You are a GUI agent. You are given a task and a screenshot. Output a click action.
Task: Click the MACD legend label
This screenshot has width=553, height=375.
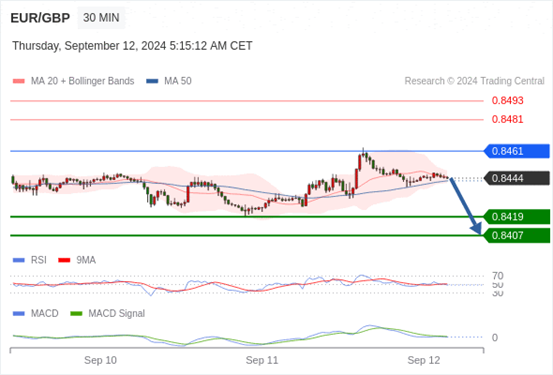click(44, 313)
